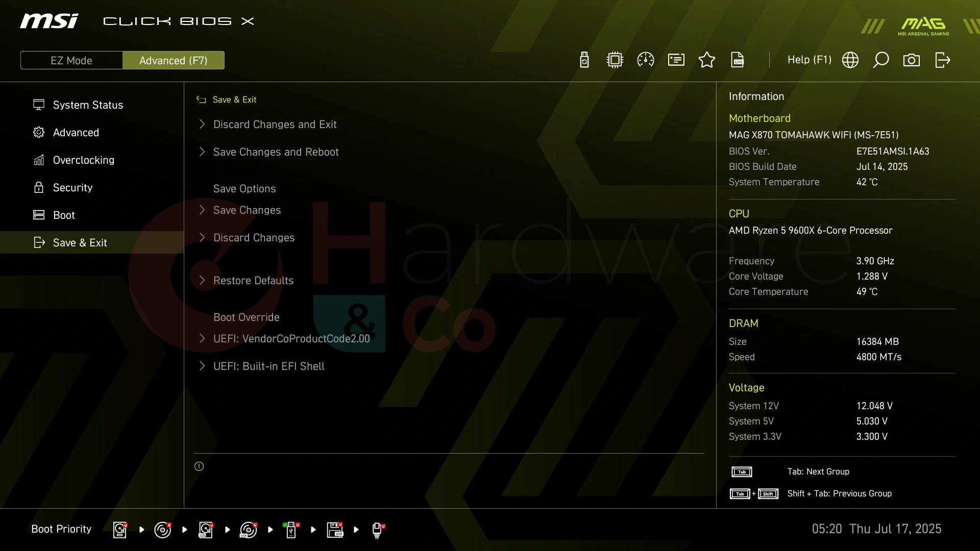Switch to EZ Mode
980x551 pixels.
(x=71, y=60)
